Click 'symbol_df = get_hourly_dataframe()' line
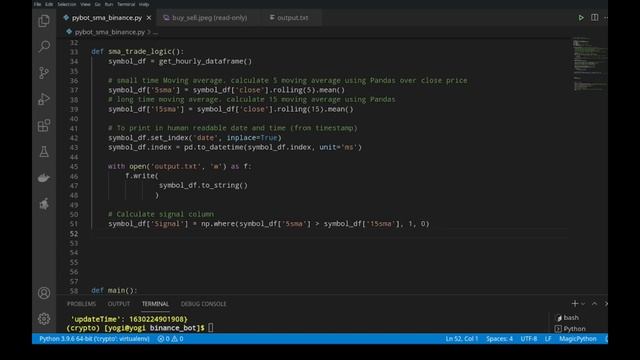This screenshot has width=640, height=360. point(180,61)
